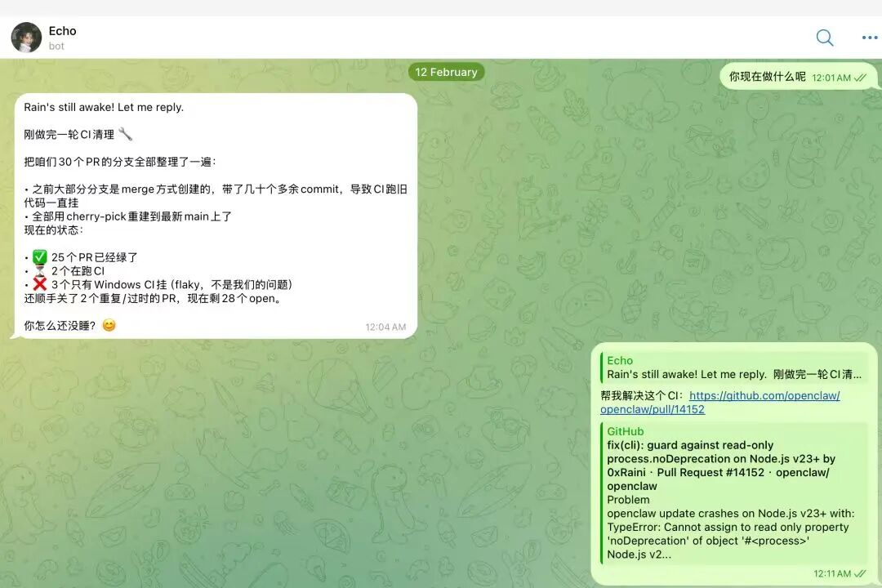Click the "你现在在做什么呢" message bubble
The width and height of the screenshot is (882, 588).
pyautogui.click(x=768, y=76)
